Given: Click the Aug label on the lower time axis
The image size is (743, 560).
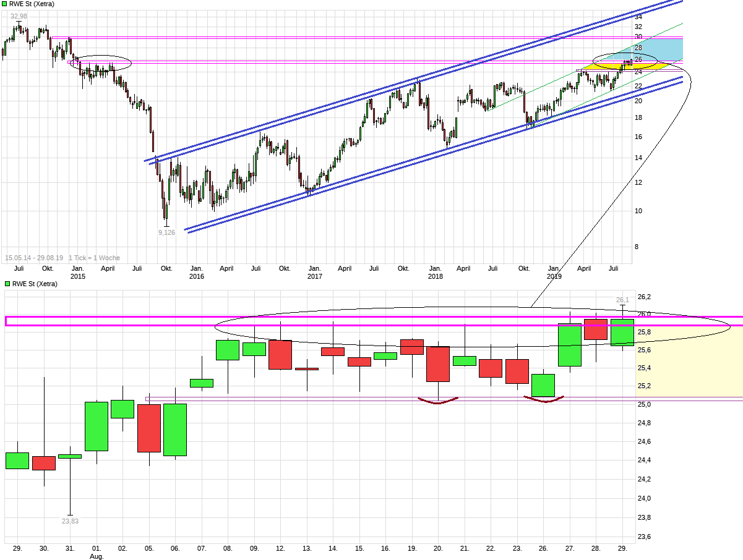Looking at the screenshot, I should click(97, 556).
